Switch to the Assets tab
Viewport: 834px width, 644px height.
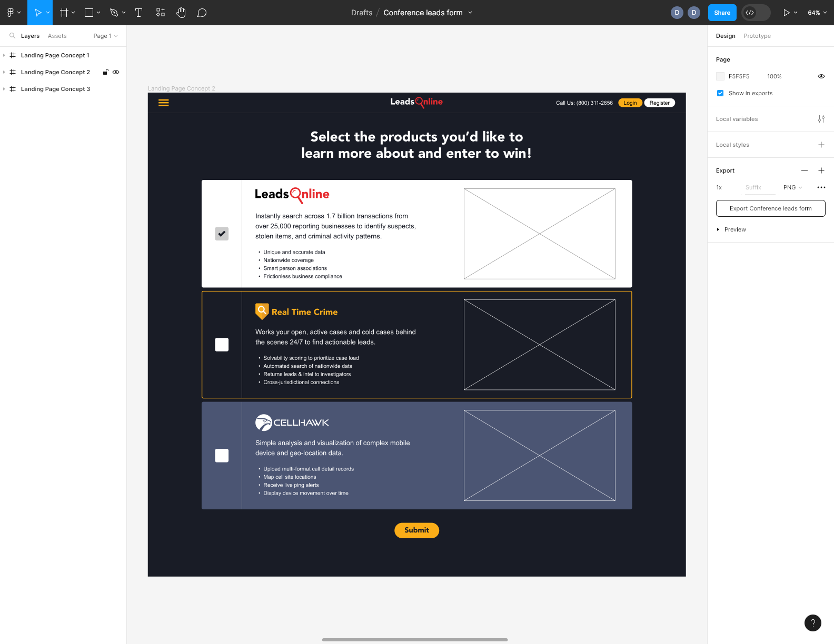point(57,36)
